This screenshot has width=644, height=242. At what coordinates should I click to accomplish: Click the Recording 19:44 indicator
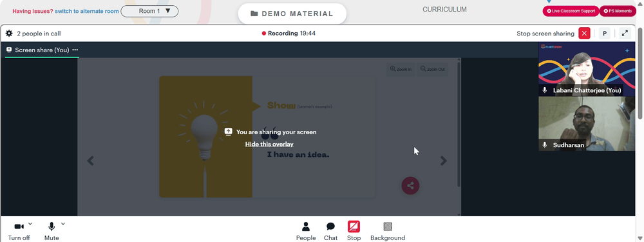289,34
